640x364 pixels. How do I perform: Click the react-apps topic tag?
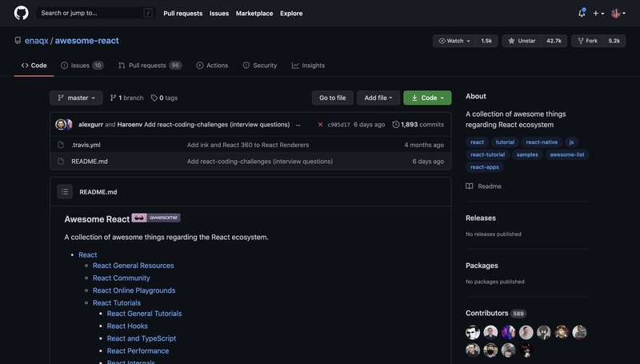click(x=485, y=167)
